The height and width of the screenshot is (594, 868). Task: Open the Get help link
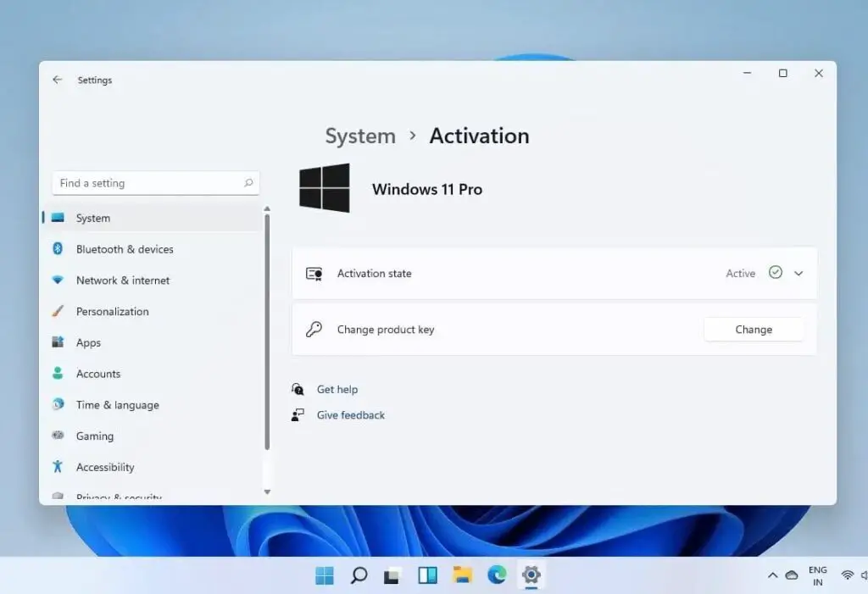(337, 389)
